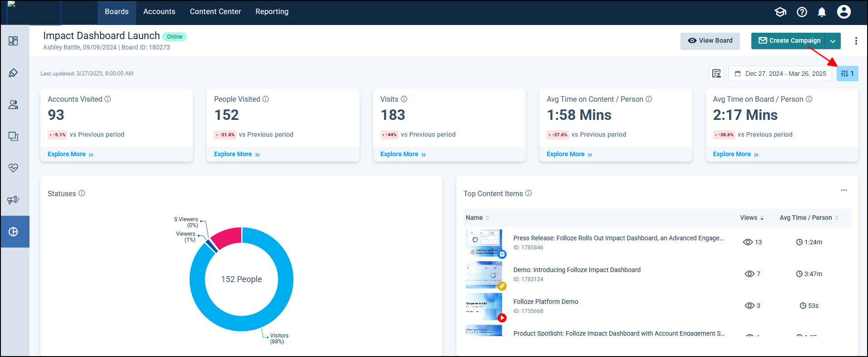Screen dimensions: 868x357
Task: Open the user profile avatar icon
Action: 843,12
